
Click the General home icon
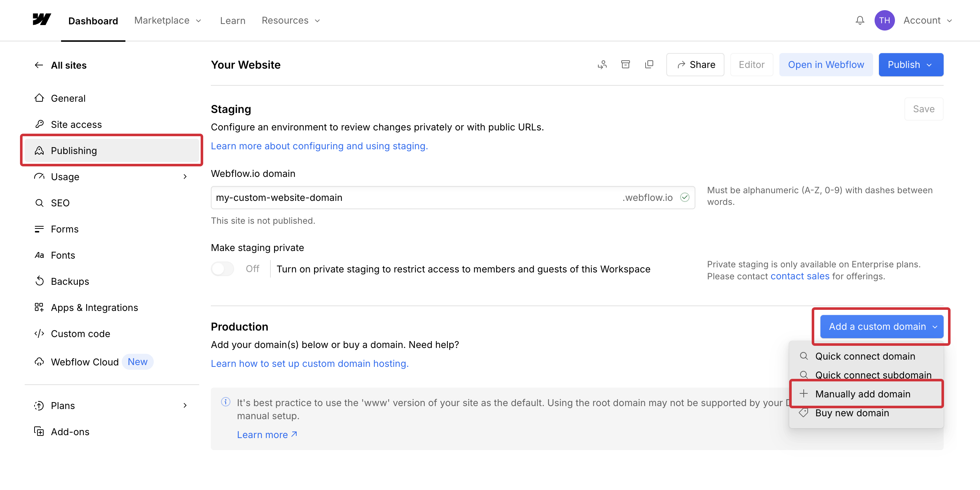(39, 98)
